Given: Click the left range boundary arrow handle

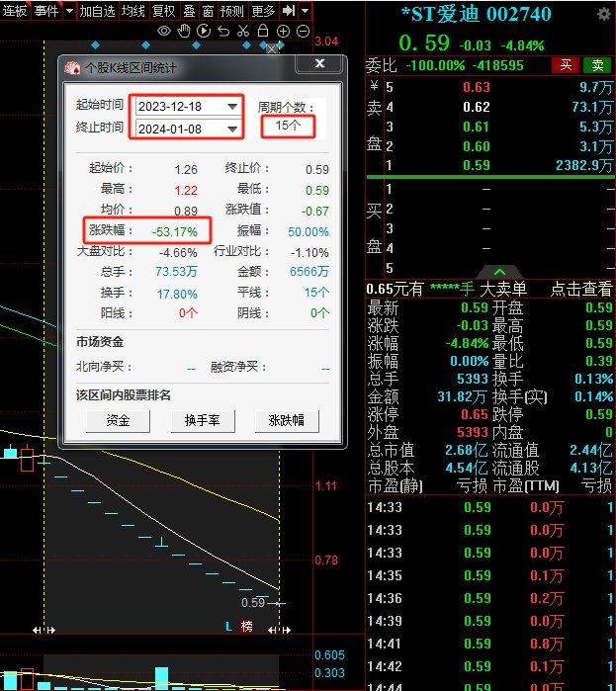Looking at the screenshot, I should pos(44,630).
